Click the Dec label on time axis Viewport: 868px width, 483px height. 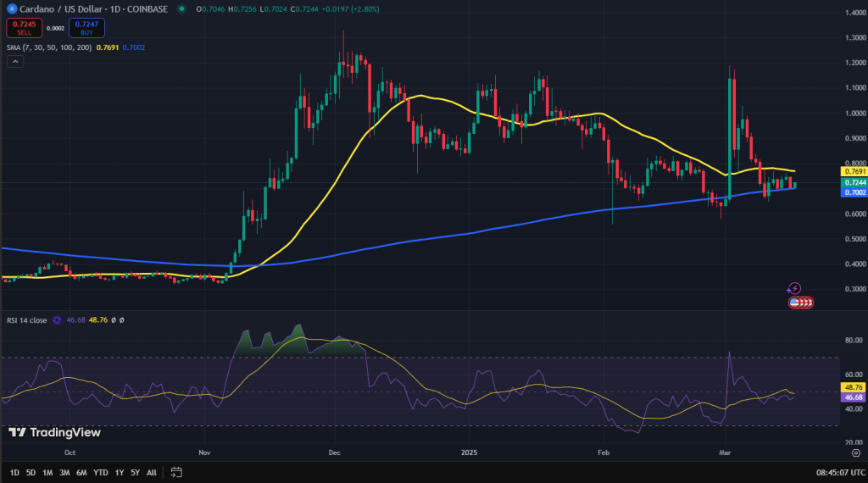click(x=334, y=452)
